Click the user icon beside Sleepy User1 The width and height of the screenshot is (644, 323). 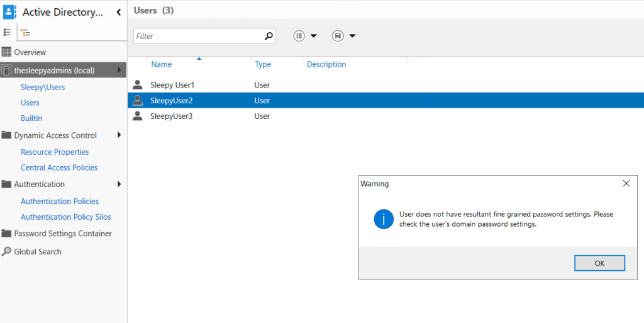click(x=138, y=84)
